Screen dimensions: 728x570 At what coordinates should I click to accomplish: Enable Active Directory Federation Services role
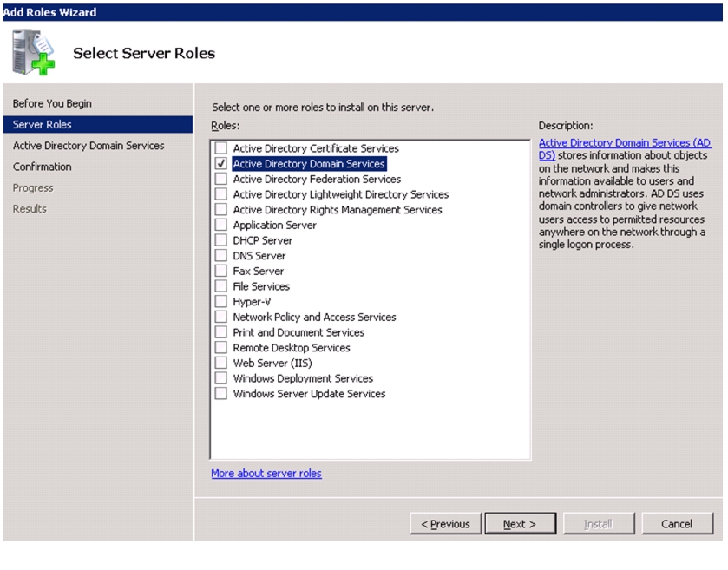point(221,179)
